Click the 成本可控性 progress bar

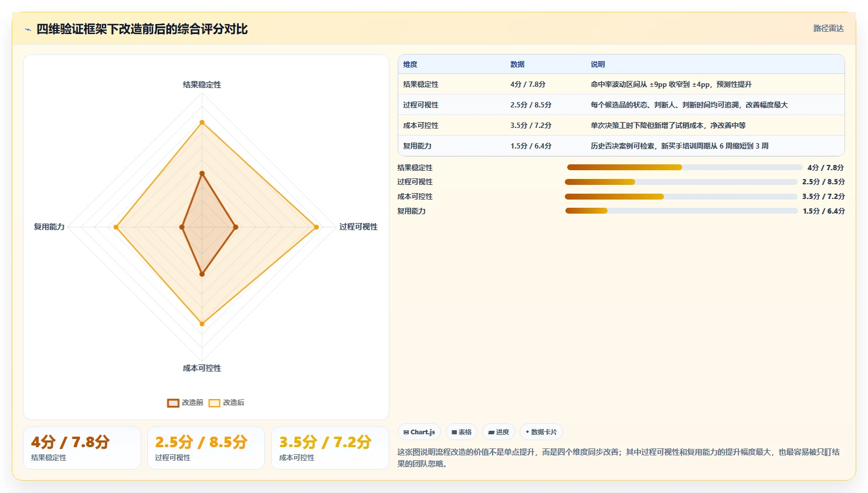click(681, 197)
